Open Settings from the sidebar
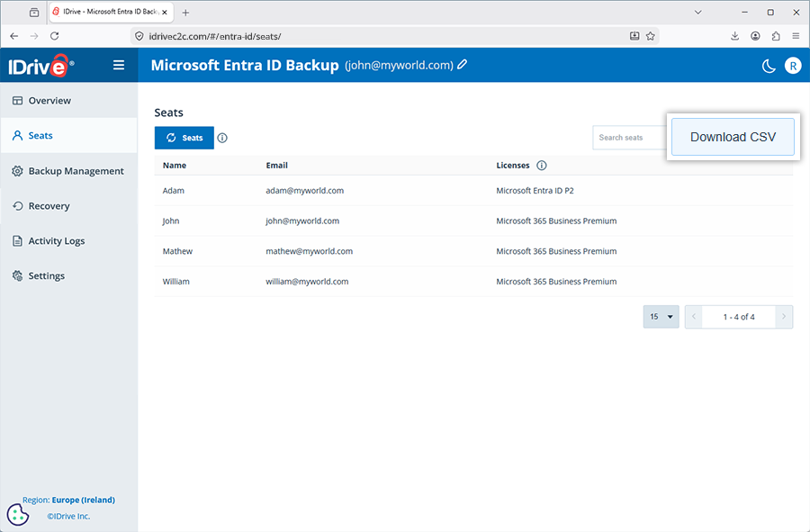 click(69, 275)
